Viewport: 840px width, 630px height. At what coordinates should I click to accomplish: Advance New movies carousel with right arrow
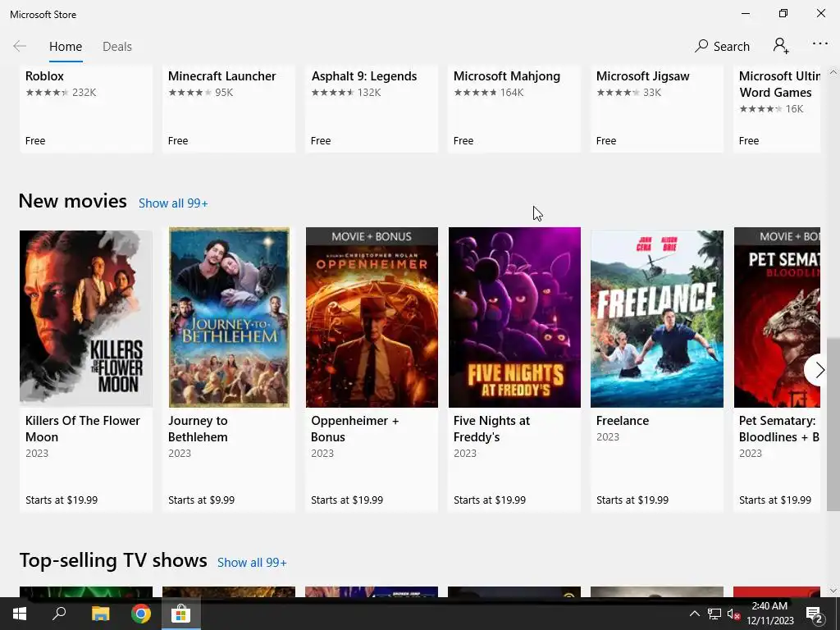(819, 370)
